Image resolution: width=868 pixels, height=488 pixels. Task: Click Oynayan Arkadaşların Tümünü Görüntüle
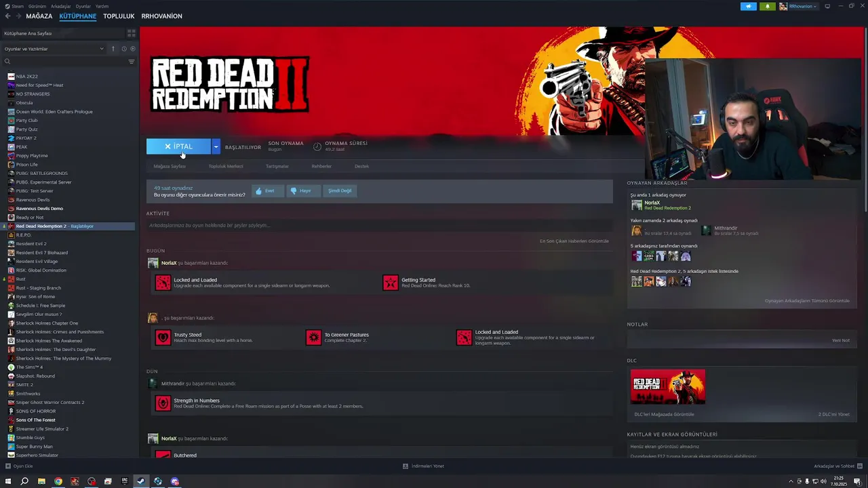click(x=807, y=301)
